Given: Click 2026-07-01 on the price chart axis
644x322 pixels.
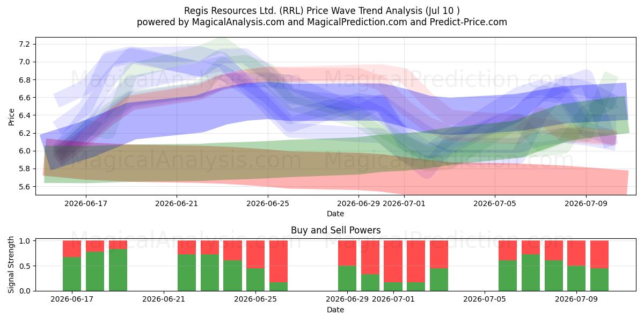Looking at the screenshot, I should 405,203.
